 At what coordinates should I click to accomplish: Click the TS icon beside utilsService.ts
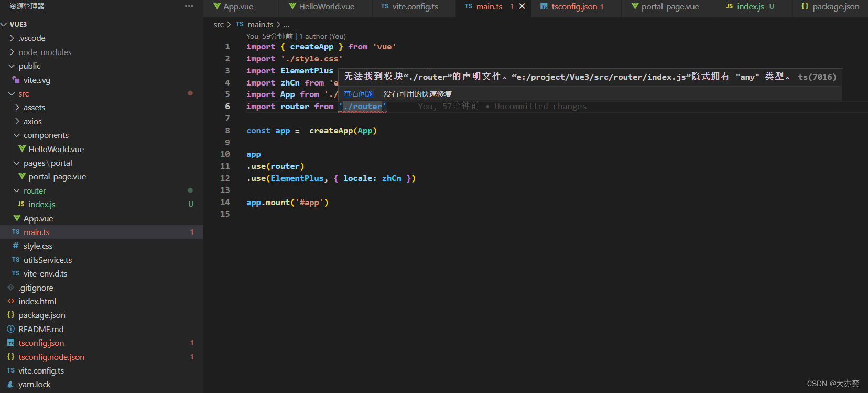[x=16, y=260]
